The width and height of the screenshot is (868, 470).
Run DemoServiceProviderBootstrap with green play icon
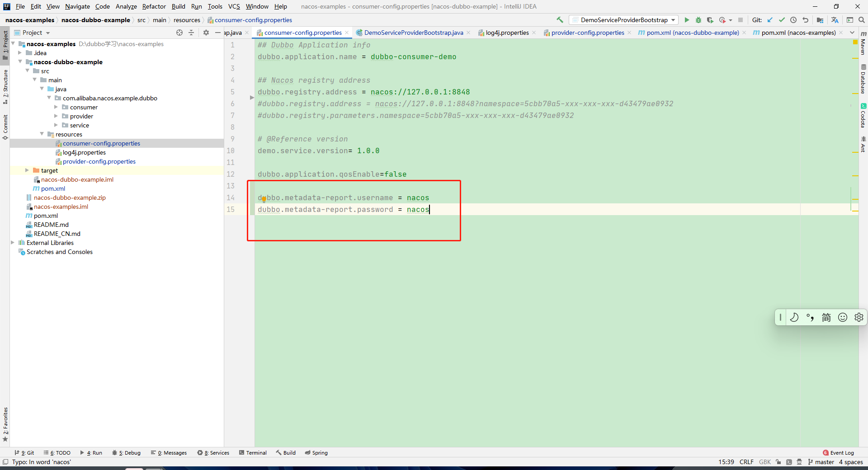tap(687, 20)
